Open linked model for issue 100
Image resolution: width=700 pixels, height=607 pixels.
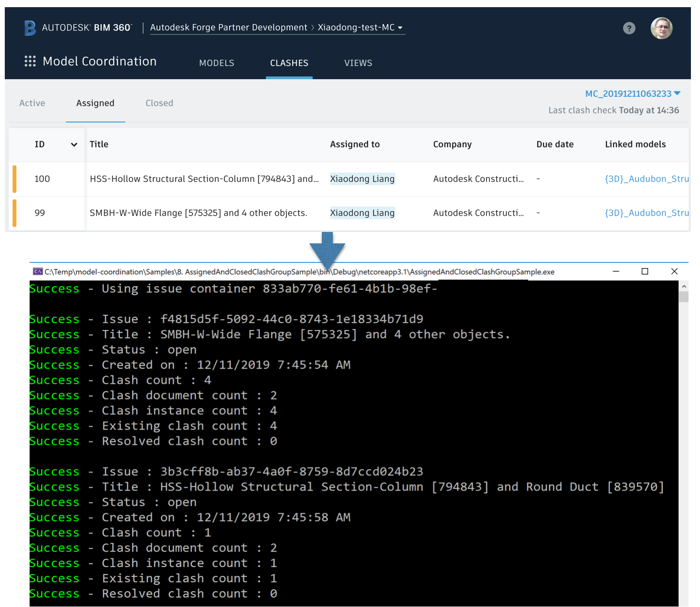(647, 179)
